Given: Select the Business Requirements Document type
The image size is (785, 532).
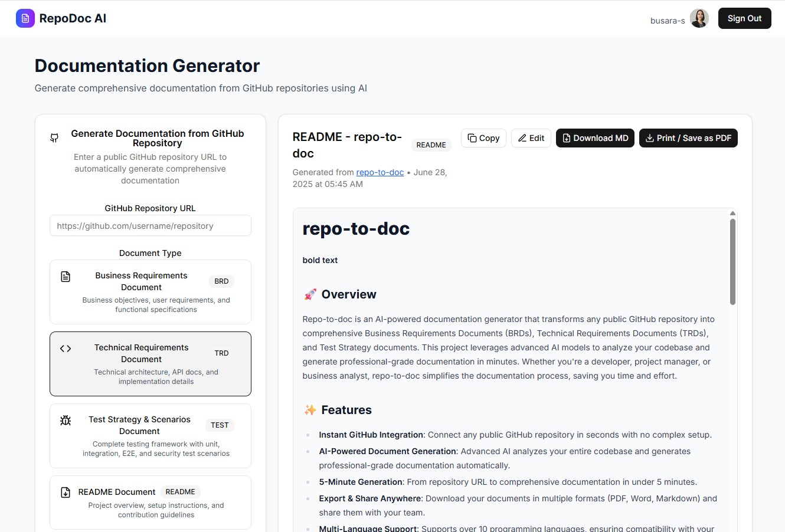Looking at the screenshot, I should 151,292.
